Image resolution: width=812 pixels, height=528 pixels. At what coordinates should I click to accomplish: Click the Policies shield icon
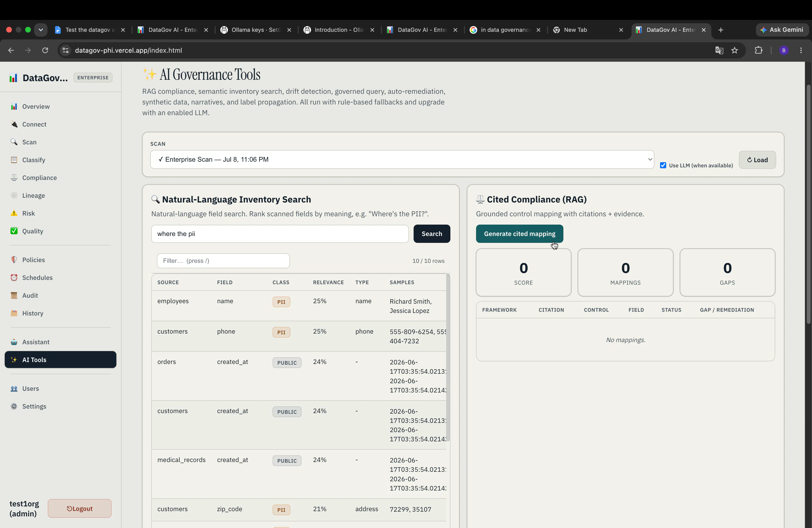click(x=14, y=259)
